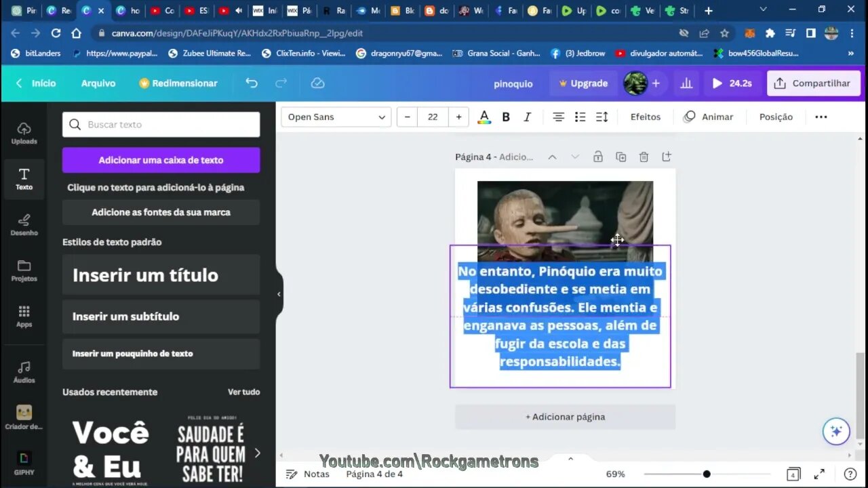Lock page 4
This screenshot has width=868, height=488.
point(597,157)
